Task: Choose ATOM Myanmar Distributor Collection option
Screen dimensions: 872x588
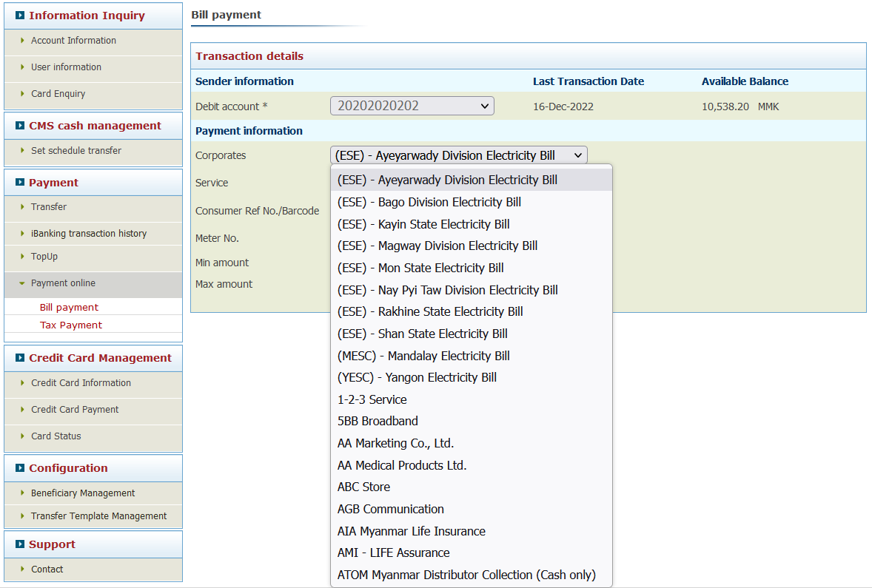Action: point(466,575)
